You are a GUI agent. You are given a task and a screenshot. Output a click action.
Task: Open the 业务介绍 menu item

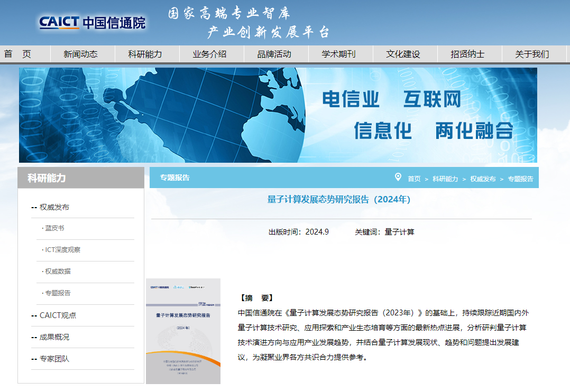click(209, 54)
